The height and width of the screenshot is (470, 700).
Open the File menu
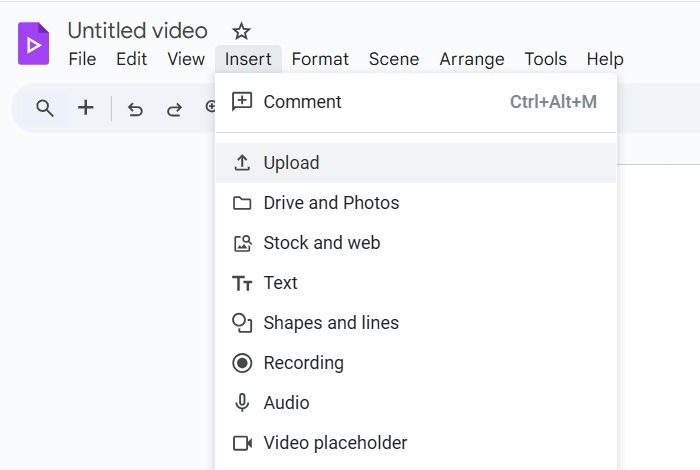[82, 59]
